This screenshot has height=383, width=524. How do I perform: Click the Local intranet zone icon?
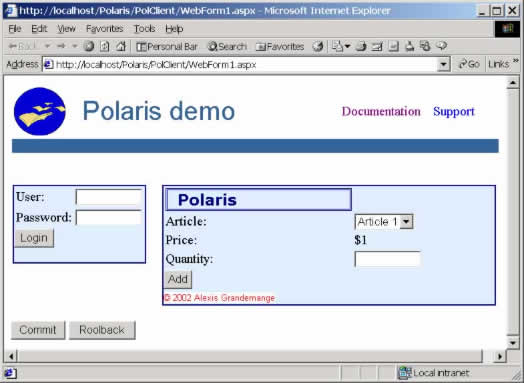(x=405, y=373)
